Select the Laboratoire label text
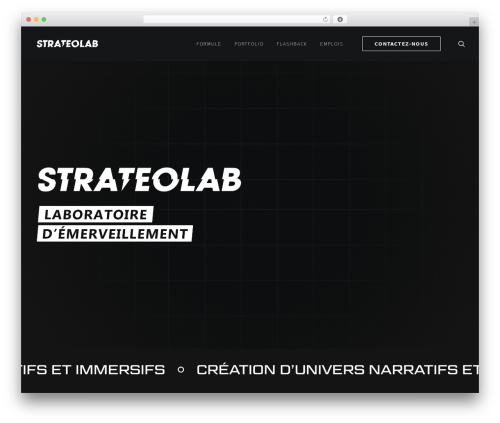500x423 pixels. tap(96, 214)
